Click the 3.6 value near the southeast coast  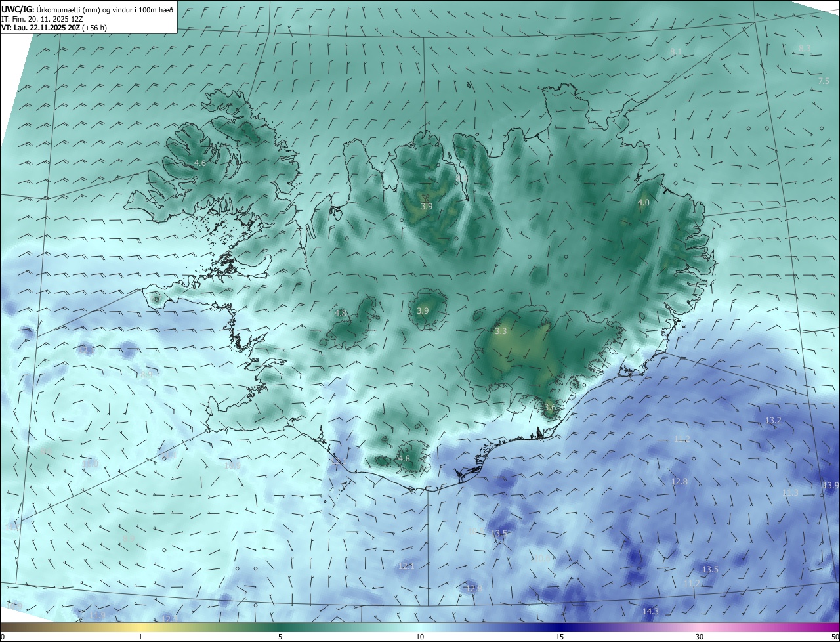pos(550,407)
